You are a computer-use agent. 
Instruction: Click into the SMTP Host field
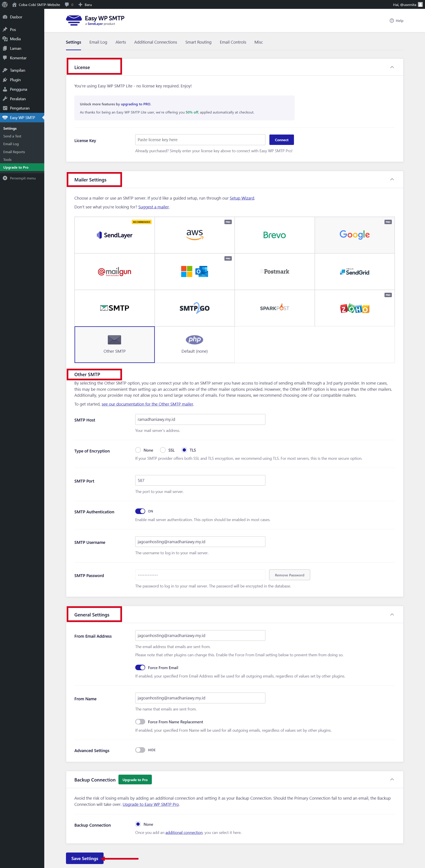pos(200,419)
